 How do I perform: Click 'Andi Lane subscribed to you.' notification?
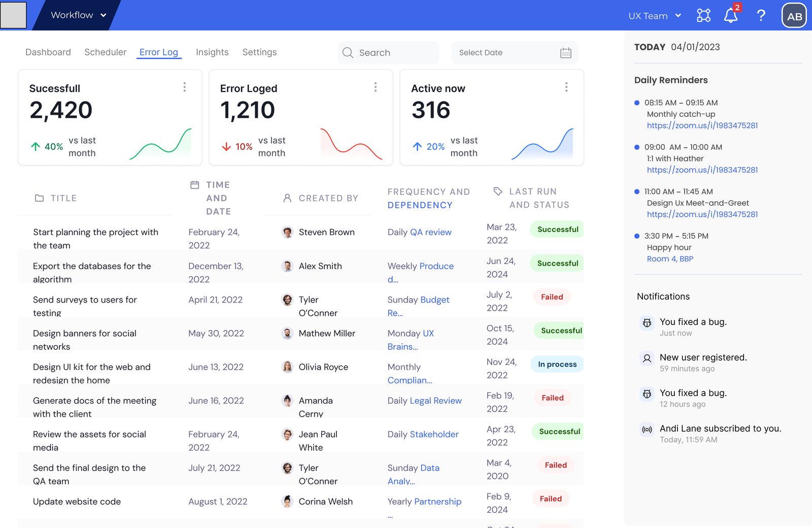point(720,428)
